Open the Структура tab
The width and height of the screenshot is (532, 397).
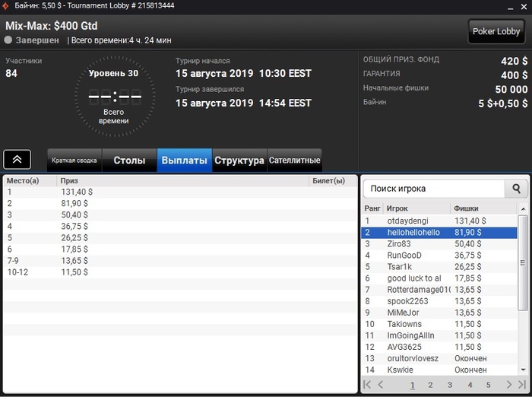(x=239, y=160)
